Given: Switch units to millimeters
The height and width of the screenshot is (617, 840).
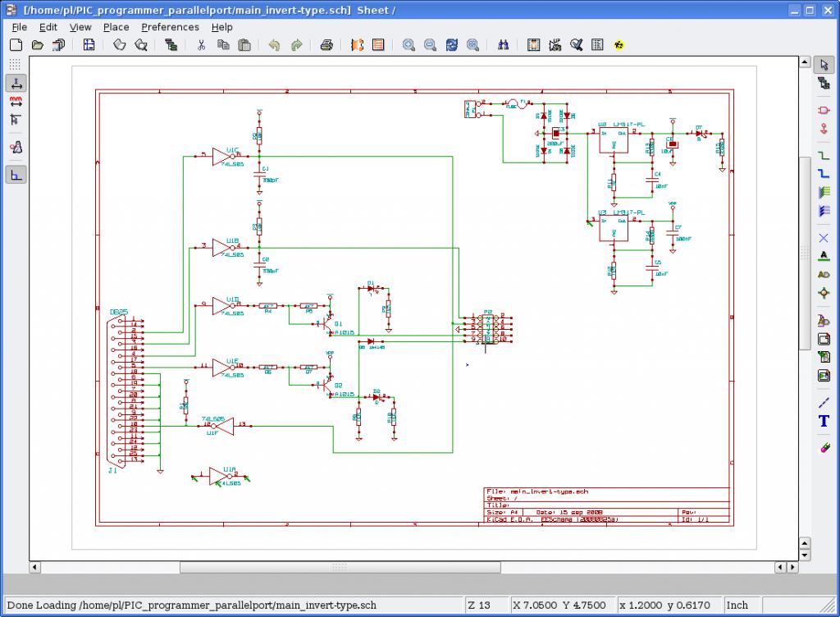Looking at the screenshot, I should (16, 102).
